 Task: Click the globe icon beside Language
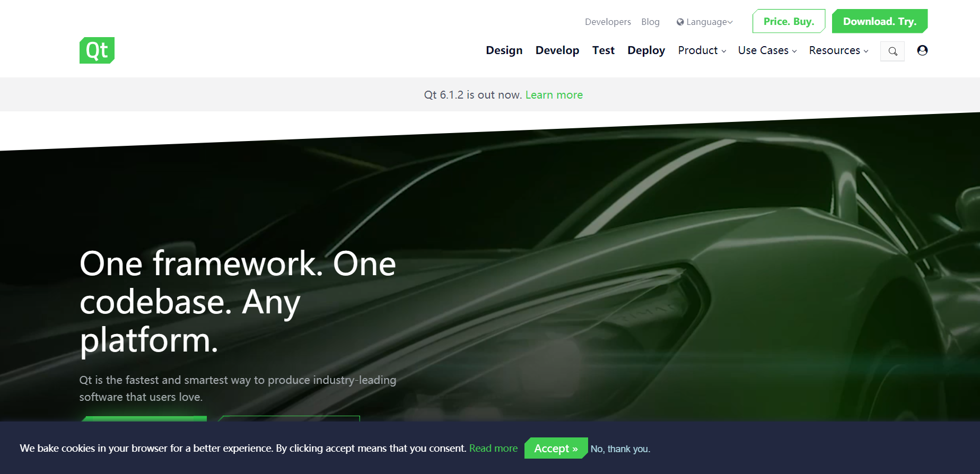pos(680,22)
